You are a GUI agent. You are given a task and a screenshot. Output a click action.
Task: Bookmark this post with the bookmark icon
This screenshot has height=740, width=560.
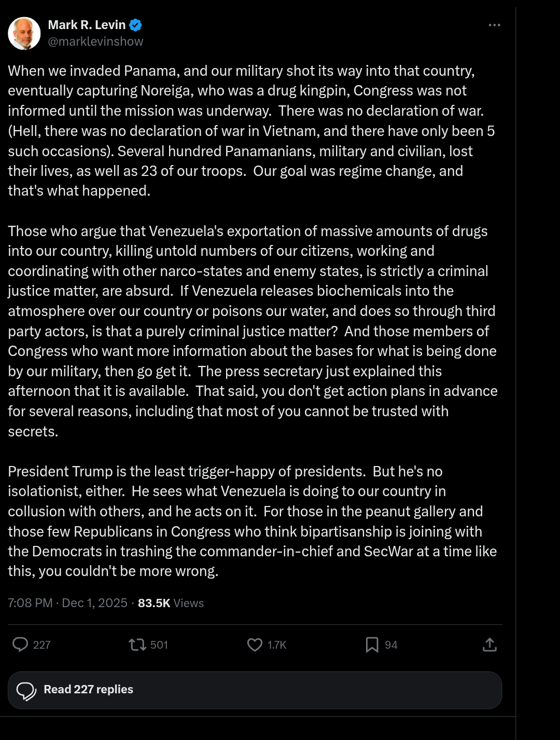pos(372,645)
